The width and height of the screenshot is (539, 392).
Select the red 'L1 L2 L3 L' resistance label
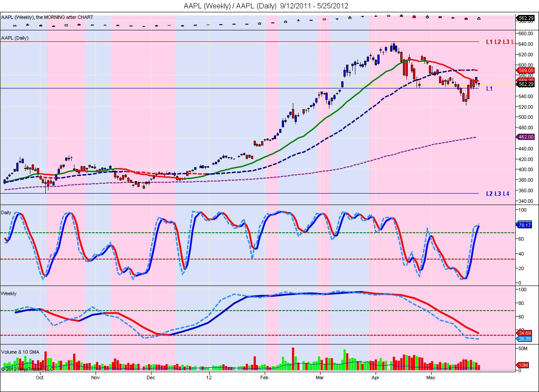point(500,42)
